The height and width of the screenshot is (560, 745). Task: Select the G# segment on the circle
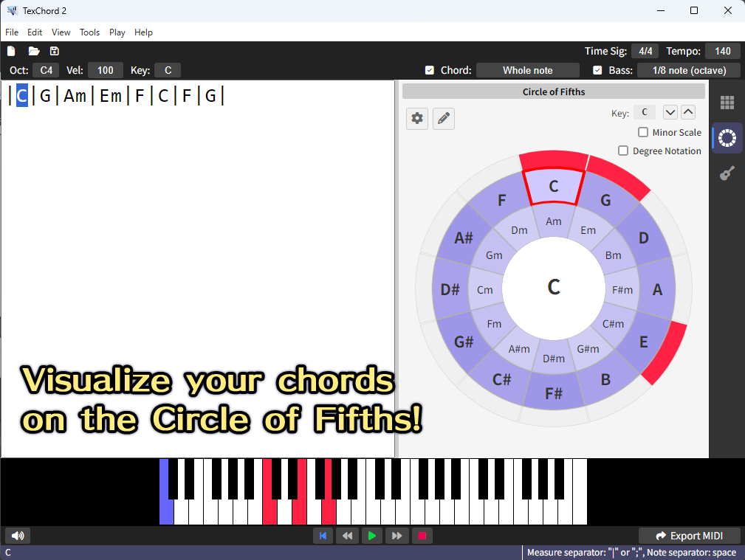coord(464,342)
